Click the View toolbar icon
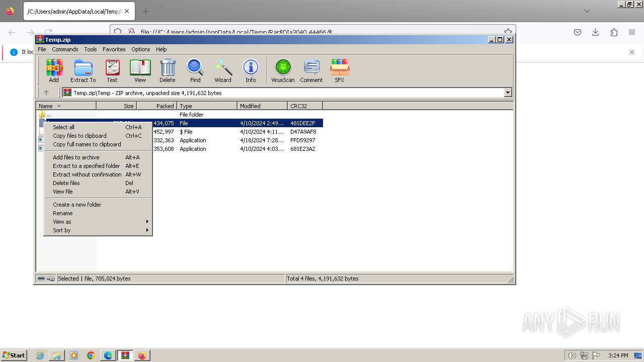 140,70
